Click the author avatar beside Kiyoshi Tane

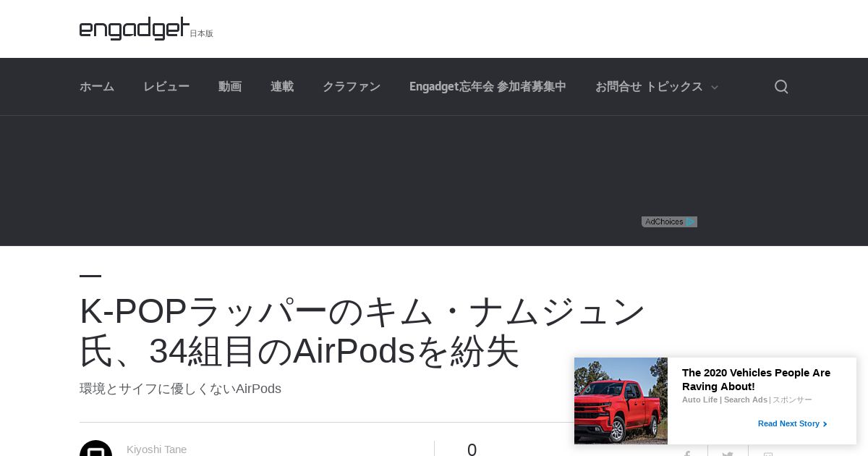click(x=95, y=448)
